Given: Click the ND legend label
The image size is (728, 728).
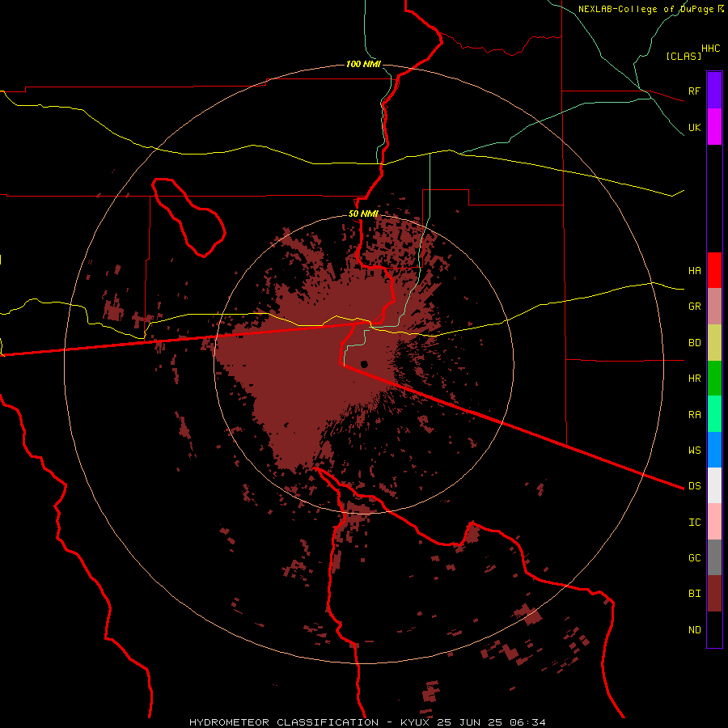Looking at the screenshot, I should pyautogui.click(x=695, y=629).
